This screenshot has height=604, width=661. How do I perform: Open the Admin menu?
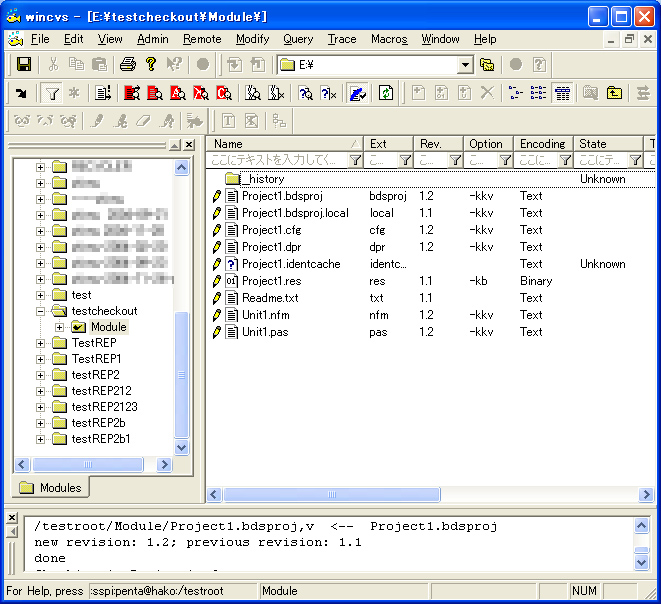153,39
